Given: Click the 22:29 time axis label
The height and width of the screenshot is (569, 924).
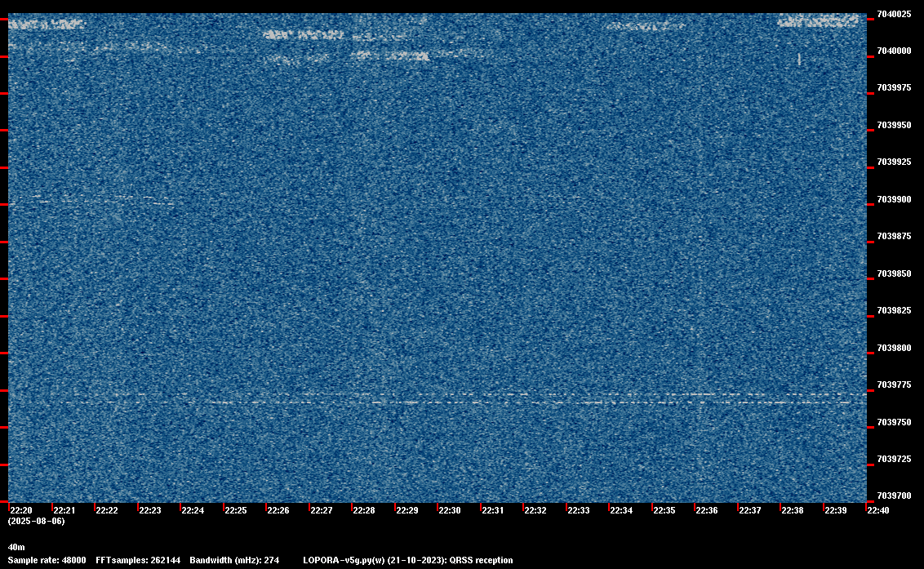Looking at the screenshot, I should (x=407, y=510).
